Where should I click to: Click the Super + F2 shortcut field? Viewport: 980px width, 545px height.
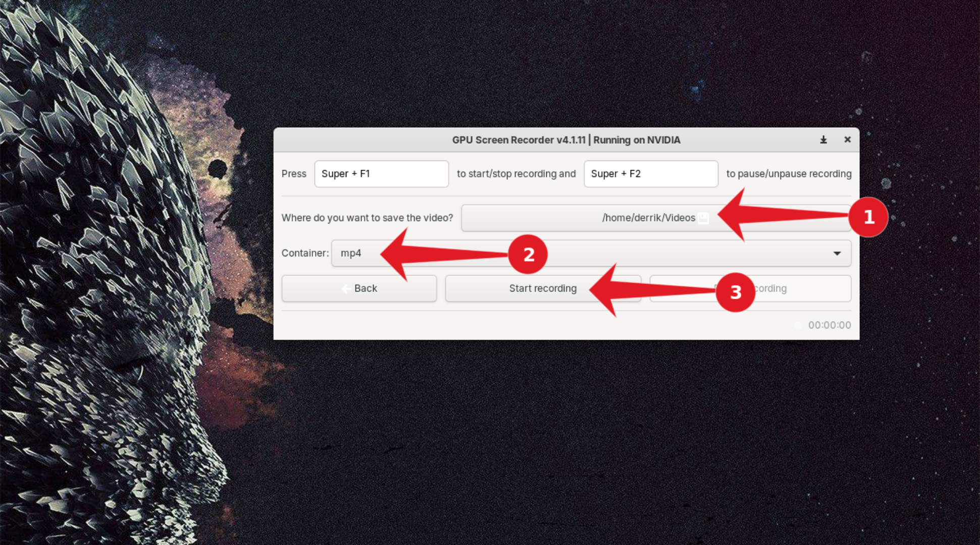tap(649, 175)
